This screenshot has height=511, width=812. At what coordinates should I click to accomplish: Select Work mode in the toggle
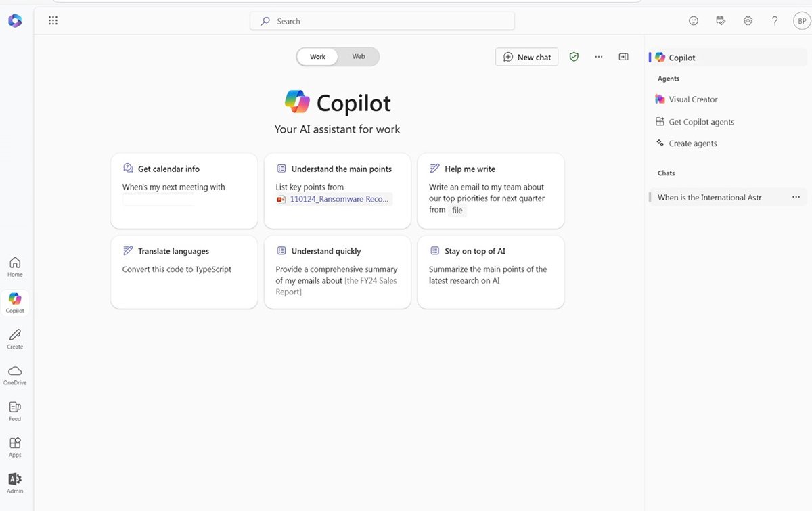coord(317,57)
